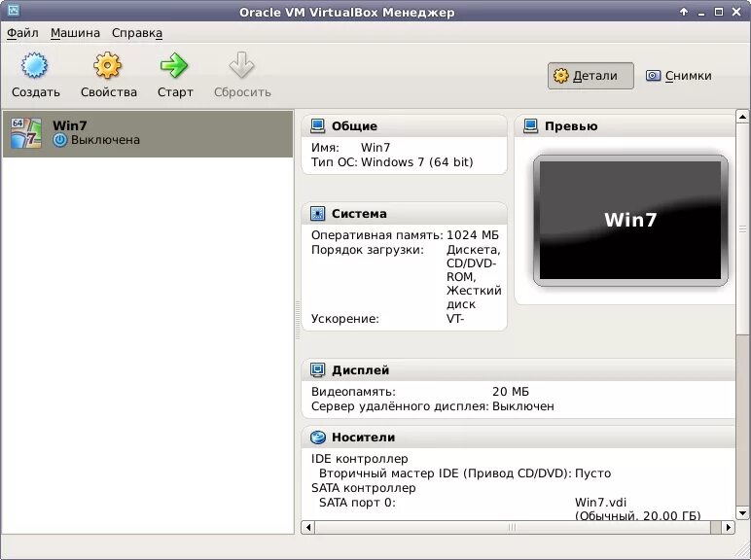Maximize the VirtualBox window

719,12
